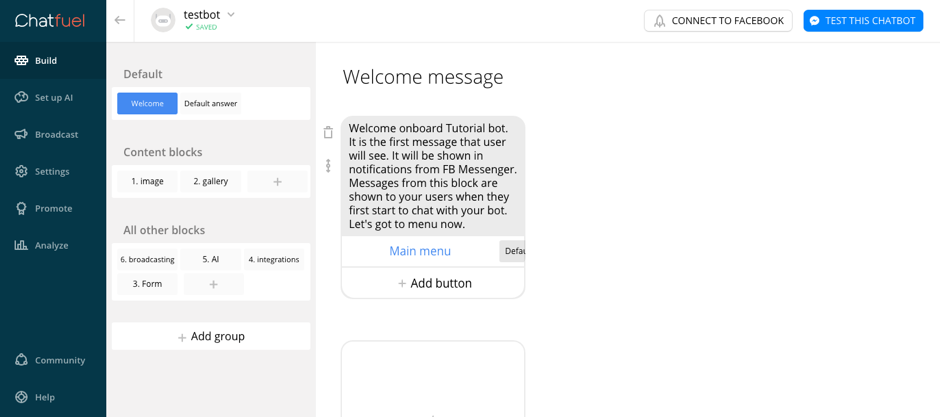Click the Welcome message heading

coord(423,77)
